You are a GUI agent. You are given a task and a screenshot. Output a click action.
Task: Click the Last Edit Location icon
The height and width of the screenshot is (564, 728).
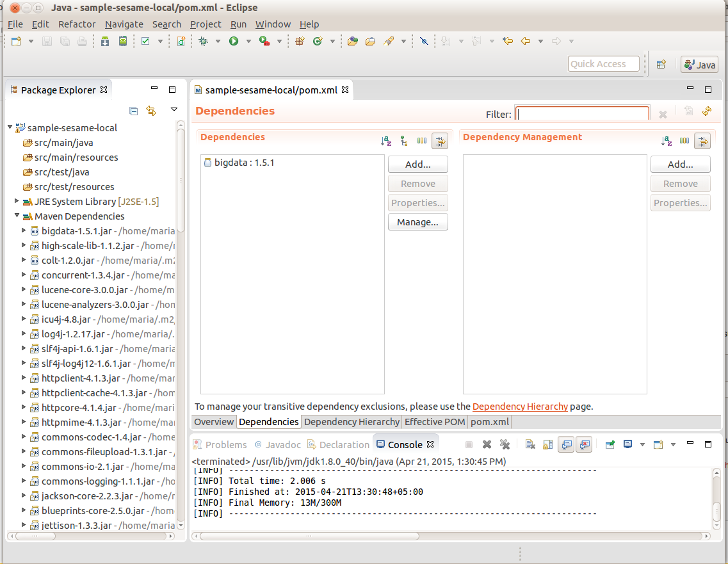[508, 42]
